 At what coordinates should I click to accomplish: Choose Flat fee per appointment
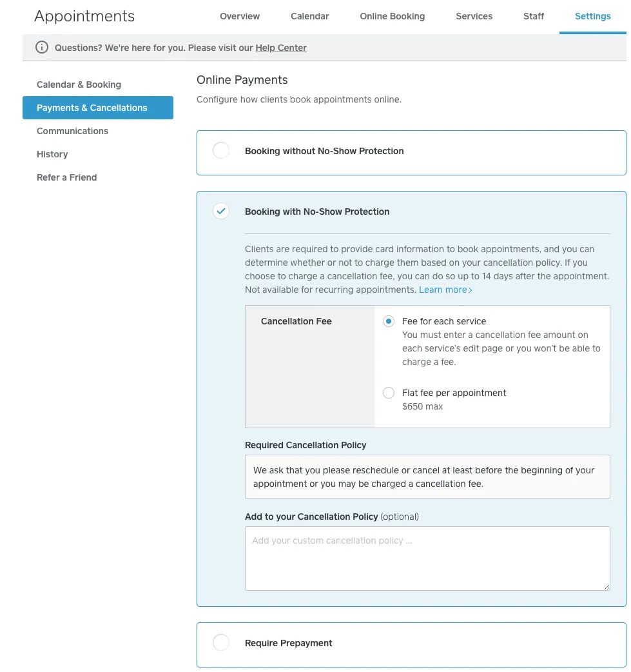(387, 393)
